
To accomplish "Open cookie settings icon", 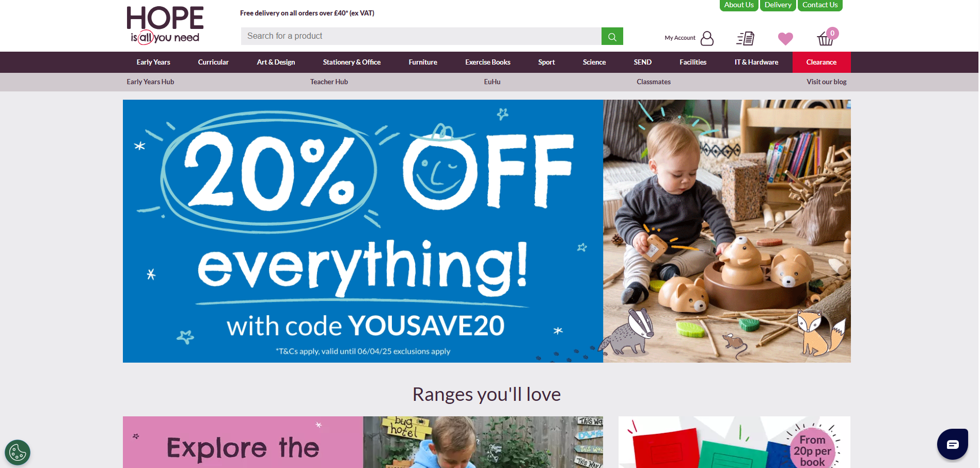I will pyautogui.click(x=18, y=453).
